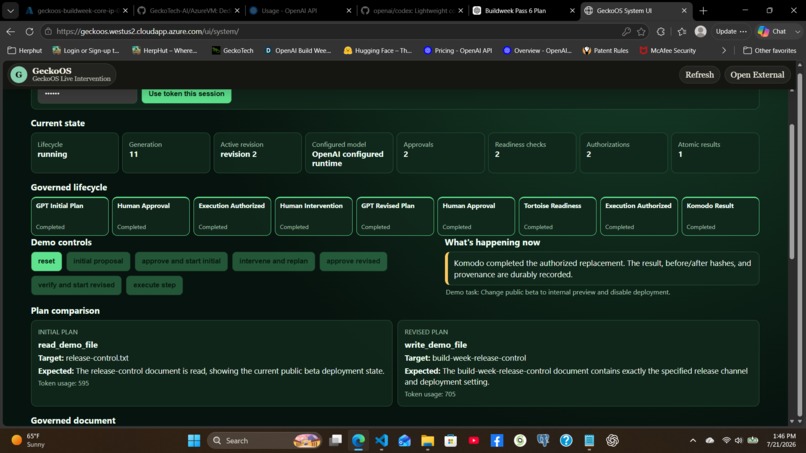This screenshot has height=453, width=806.
Task: Click approve and start initial button
Action: (181, 261)
